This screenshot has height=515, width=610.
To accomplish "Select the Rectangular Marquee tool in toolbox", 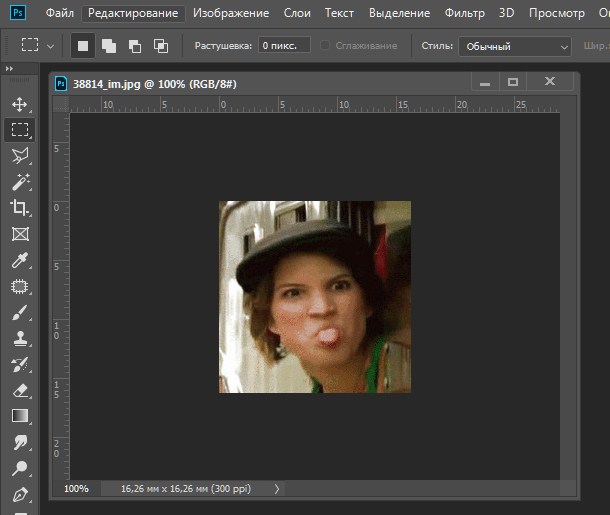I will point(19,130).
